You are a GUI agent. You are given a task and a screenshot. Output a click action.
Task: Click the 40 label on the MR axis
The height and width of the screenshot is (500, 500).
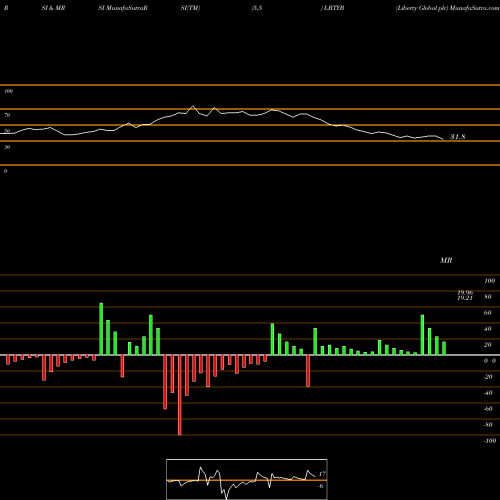[x=487, y=329]
